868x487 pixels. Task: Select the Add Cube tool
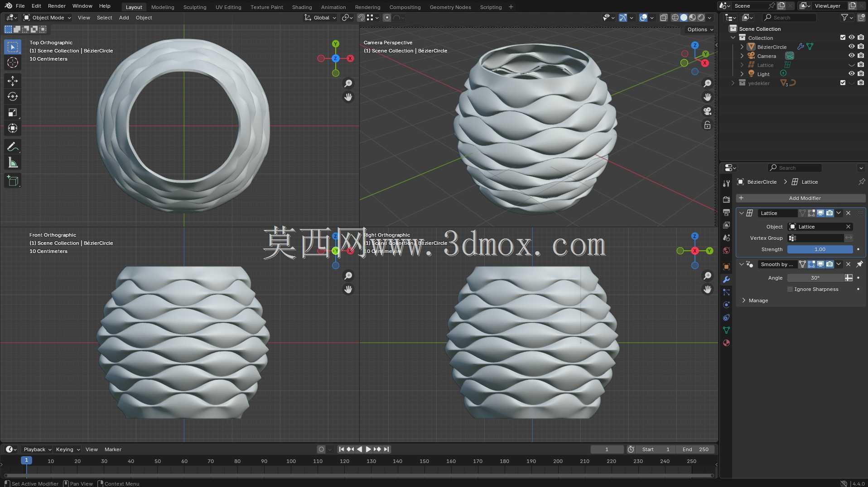pos(13,181)
